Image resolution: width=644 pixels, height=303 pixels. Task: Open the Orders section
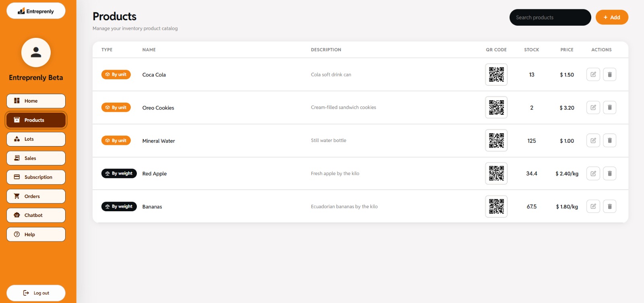coord(36,196)
